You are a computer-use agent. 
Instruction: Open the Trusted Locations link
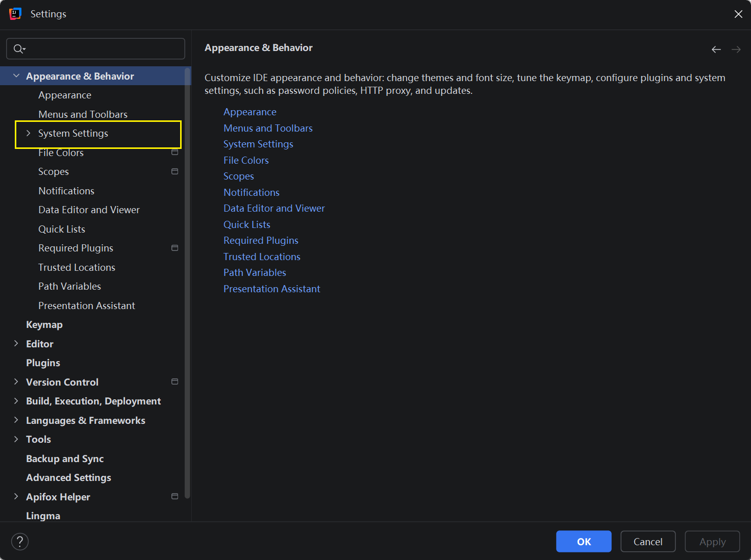[262, 257]
